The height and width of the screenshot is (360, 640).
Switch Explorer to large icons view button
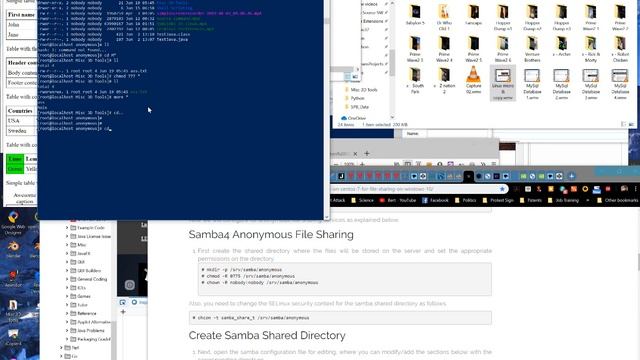click(631, 124)
